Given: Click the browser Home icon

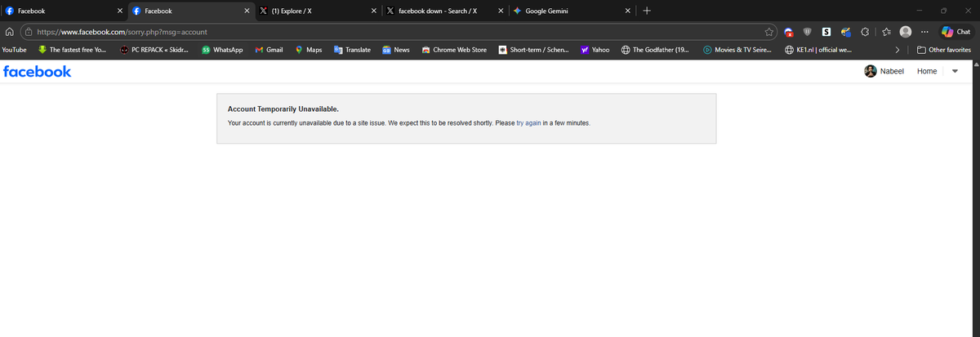Looking at the screenshot, I should tap(9, 31).
